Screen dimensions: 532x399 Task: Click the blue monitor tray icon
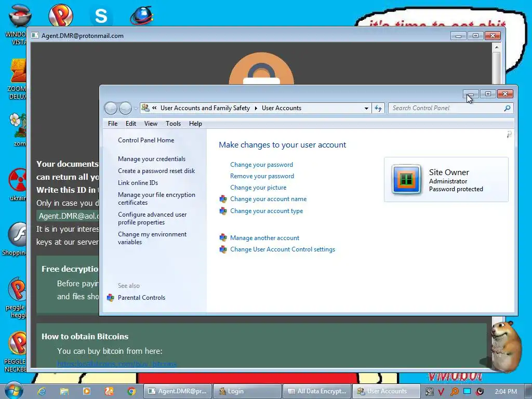(467, 391)
